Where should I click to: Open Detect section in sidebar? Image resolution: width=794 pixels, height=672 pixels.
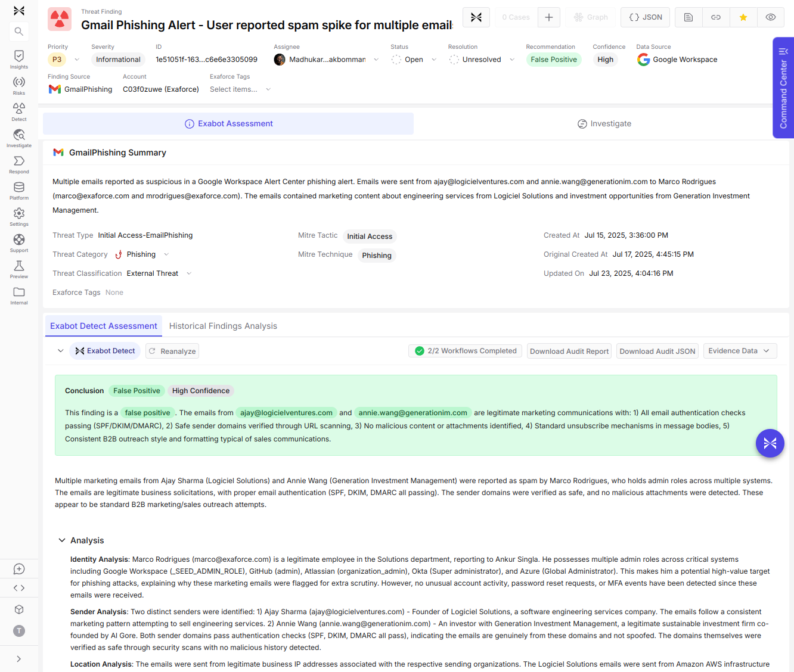pos(19,111)
